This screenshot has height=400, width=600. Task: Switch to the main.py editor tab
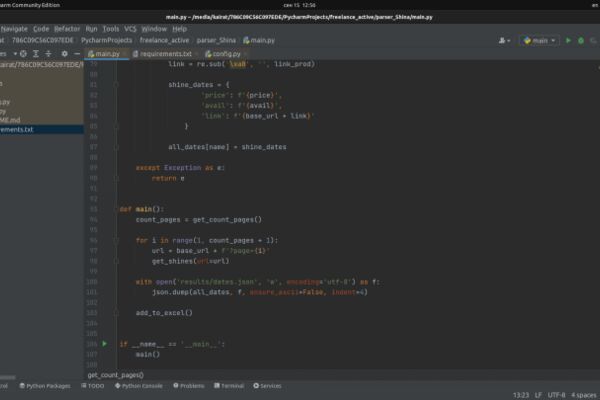[104, 54]
